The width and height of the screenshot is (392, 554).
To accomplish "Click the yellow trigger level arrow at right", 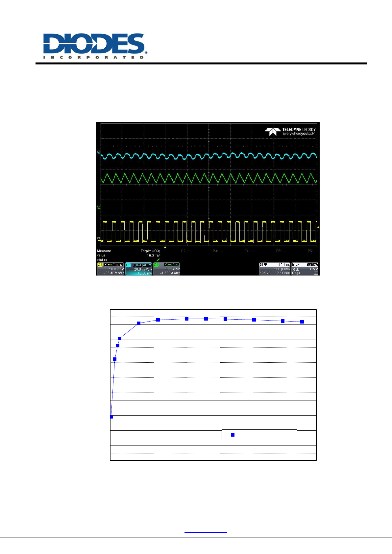I will [318, 227].
